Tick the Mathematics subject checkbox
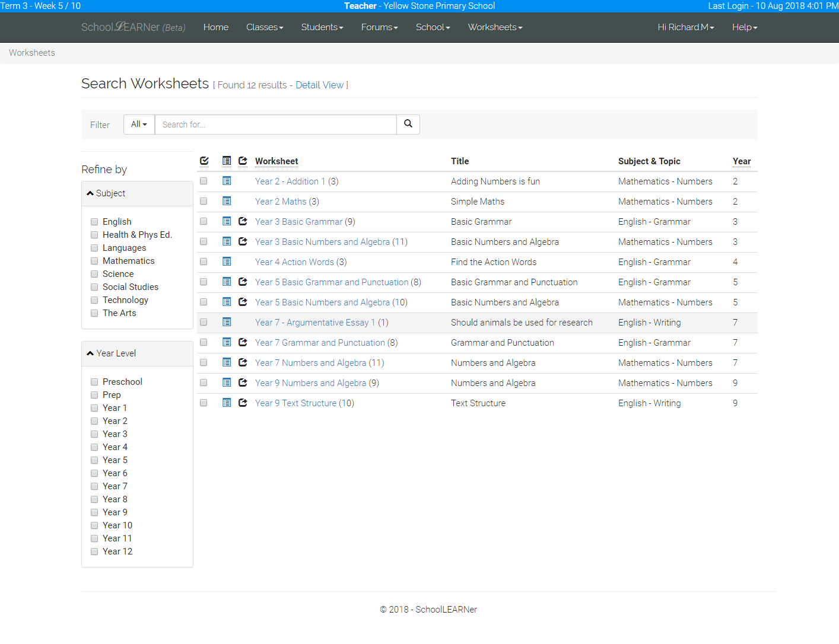This screenshot has width=839, height=644. (94, 261)
